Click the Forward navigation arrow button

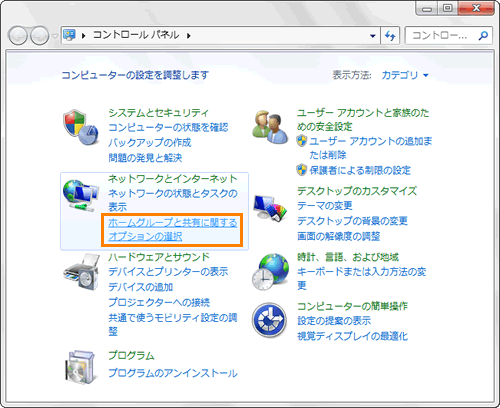[x=40, y=35]
